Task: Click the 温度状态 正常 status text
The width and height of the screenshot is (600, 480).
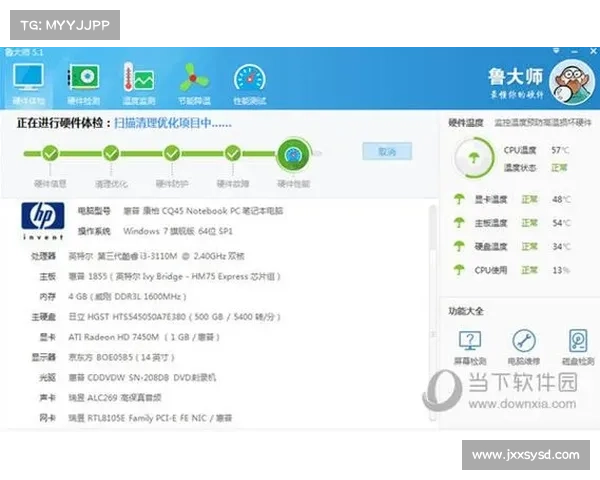Action: point(559,168)
